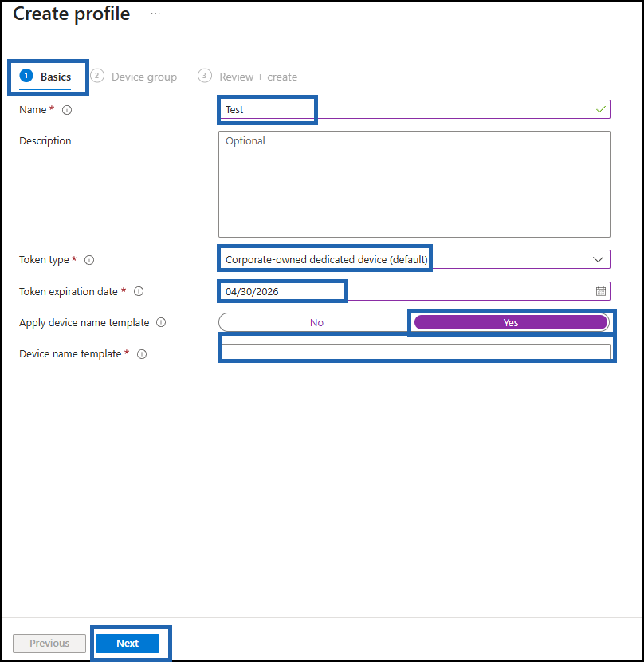
Task: Set Apply device name template to Yes
Action: pyautogui.click(x=511, y=322)
